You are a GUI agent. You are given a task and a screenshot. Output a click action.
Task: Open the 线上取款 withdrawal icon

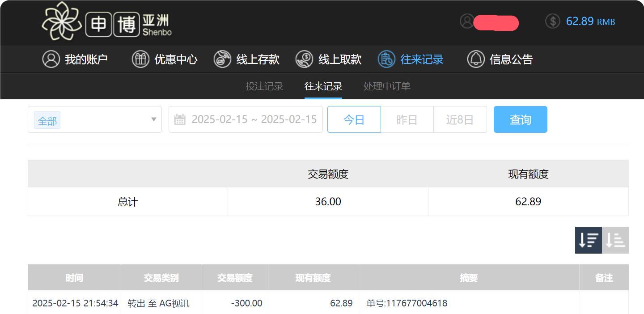click(305, 59)
